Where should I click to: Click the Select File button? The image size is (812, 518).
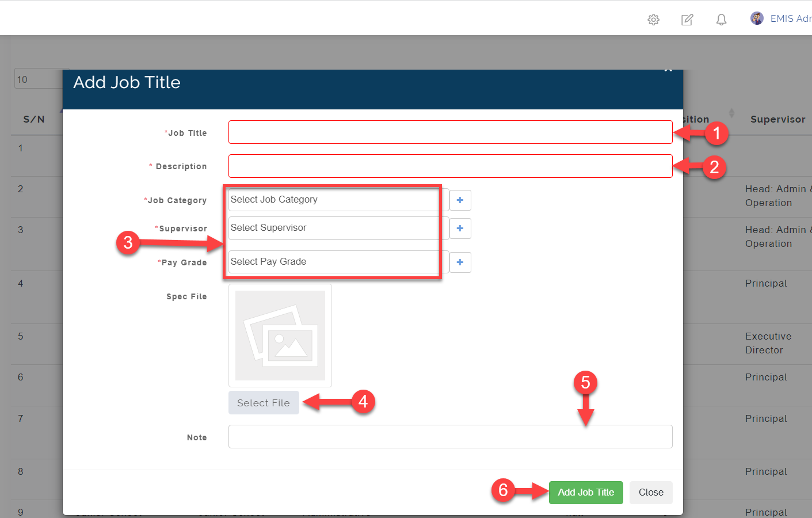click(264, 403)
